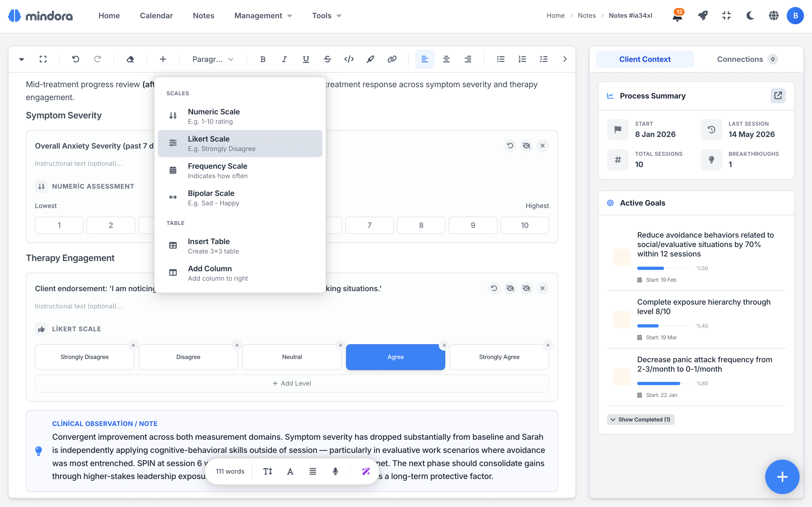Open Process Summary in new window
Viewport: 812px width, 507px height.
coord(778,96)
